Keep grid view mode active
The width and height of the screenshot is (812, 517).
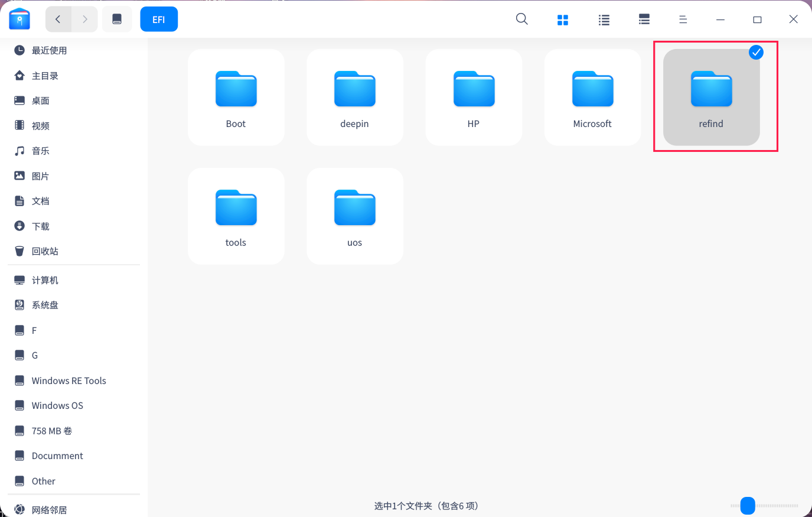tap(562, 19)
